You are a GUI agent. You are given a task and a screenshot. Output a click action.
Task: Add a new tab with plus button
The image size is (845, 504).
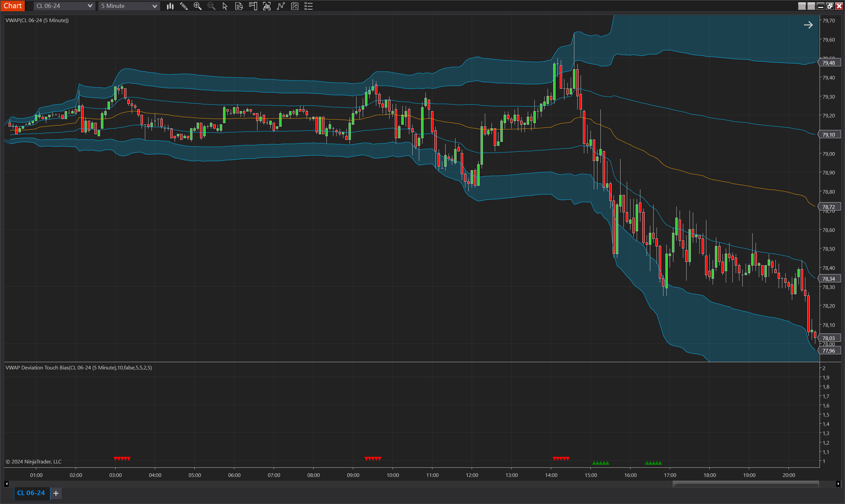[56, 493]
